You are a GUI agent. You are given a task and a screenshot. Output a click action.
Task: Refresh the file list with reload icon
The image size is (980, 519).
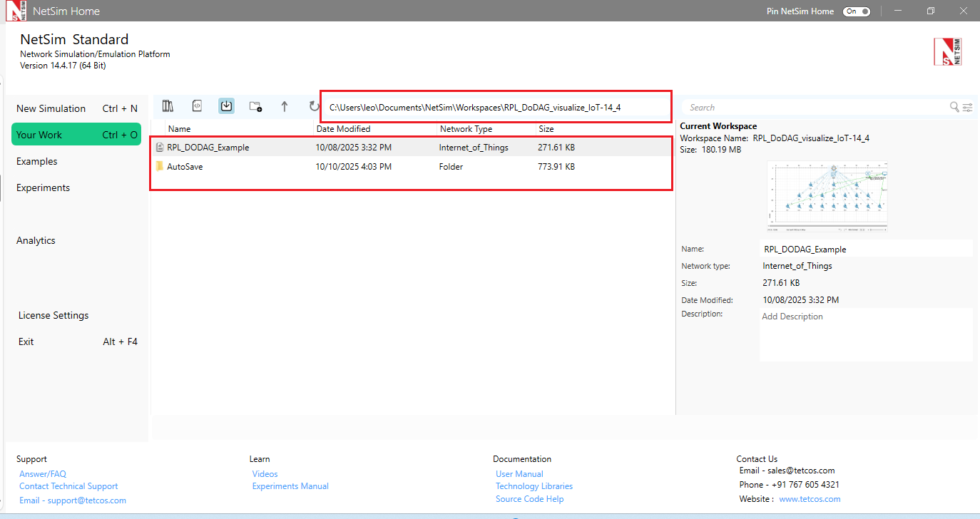tap(314, 106)
